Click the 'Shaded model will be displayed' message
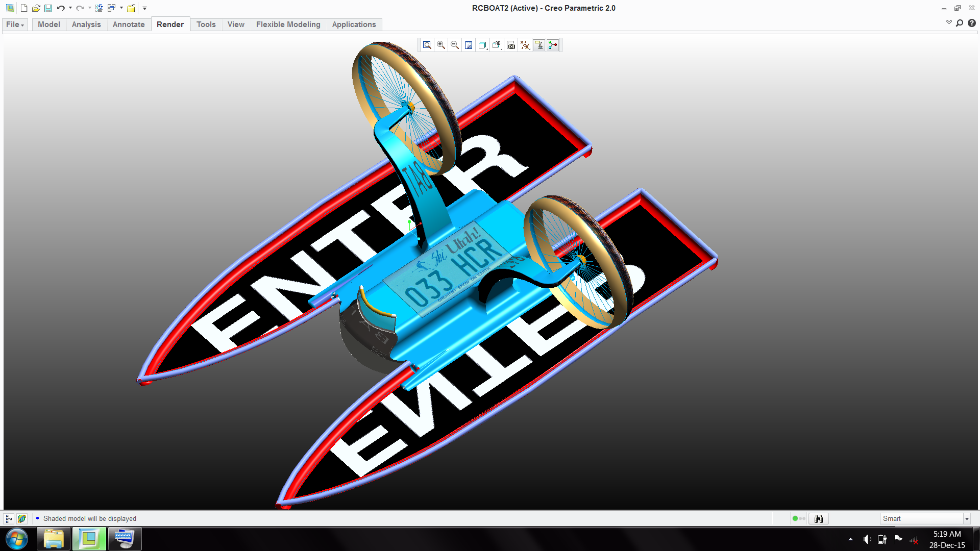Viewport: 980px width, 551px height. pyautogui.click(x=90, y=519)
